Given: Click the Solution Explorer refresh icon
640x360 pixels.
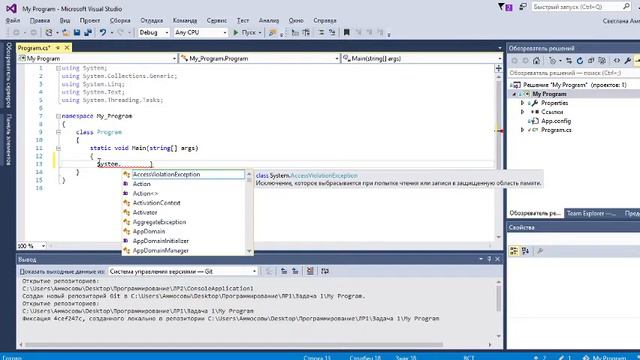Looking at the screenshot, I should (x=580, y=61).
